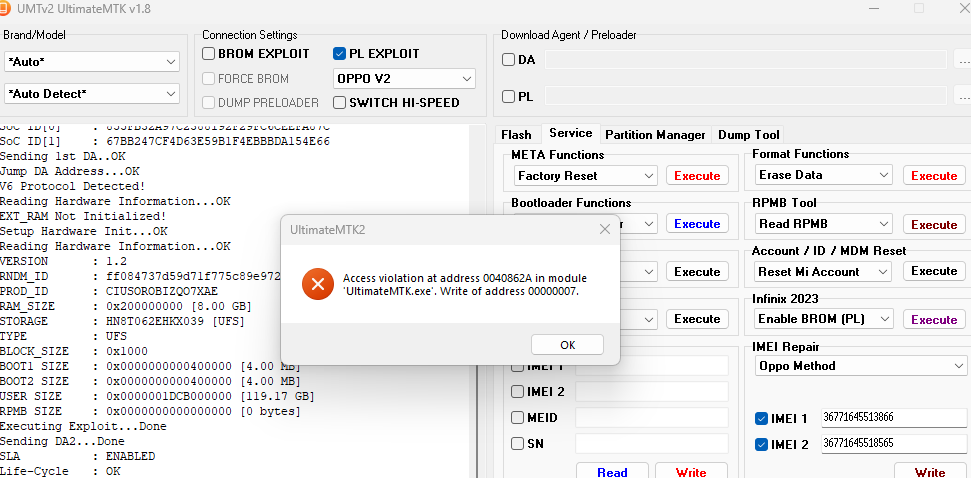Open the *Auto* brand dropdown
The image size is (971, 478).
92,62
